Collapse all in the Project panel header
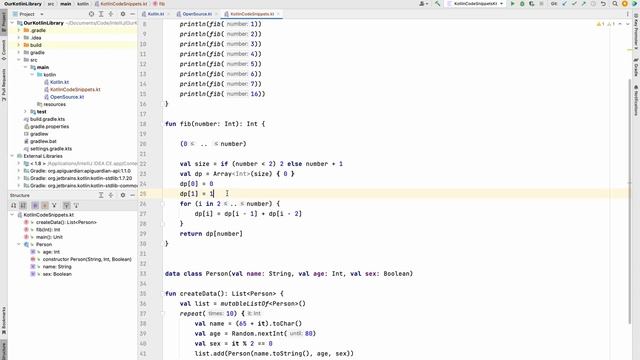 (111, 14)
